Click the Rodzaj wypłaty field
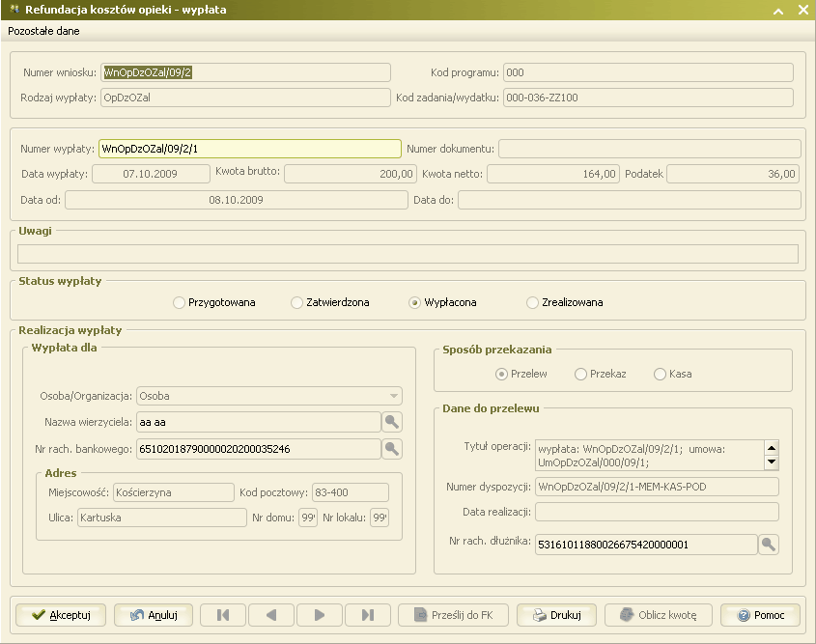Viewport: 816px width, 644px height. tap(245, 98)
